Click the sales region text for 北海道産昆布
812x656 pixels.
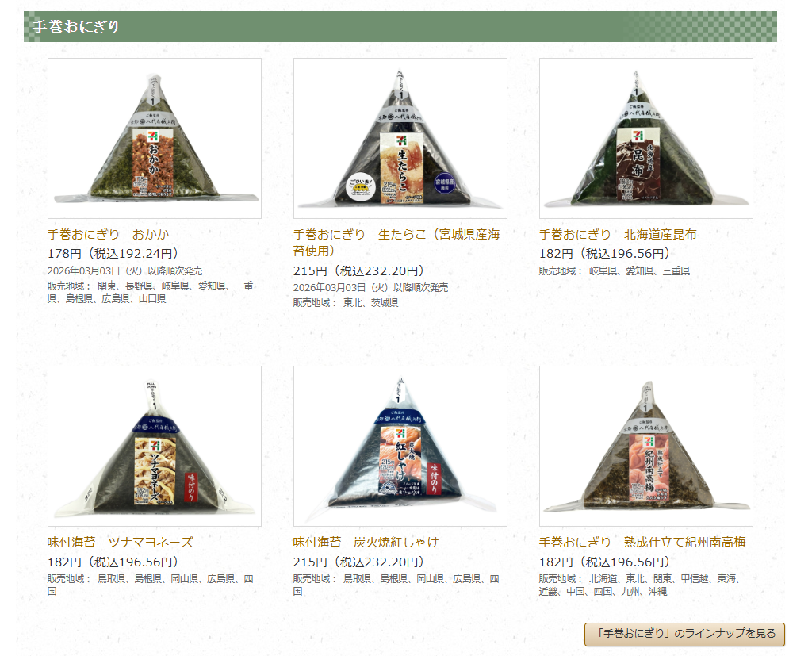pyautogui.click(x=615, y=271)
